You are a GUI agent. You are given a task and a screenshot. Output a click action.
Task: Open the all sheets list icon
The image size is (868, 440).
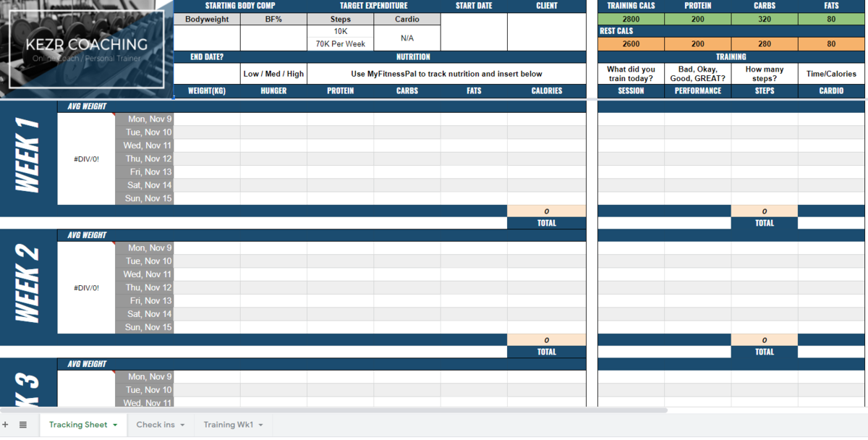pyautogui.click(x=23, y=425)
